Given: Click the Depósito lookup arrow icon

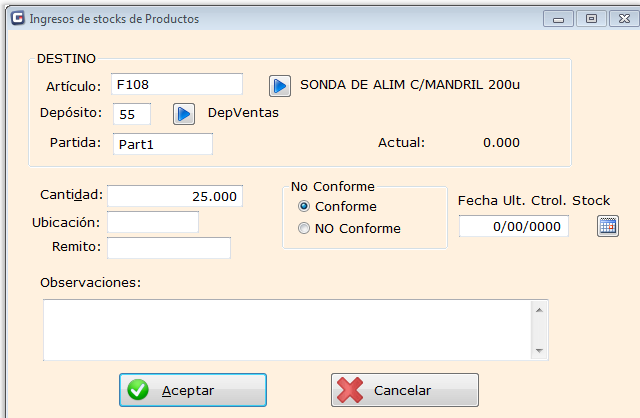Looking at the screenshot, I should pos(183,114).
